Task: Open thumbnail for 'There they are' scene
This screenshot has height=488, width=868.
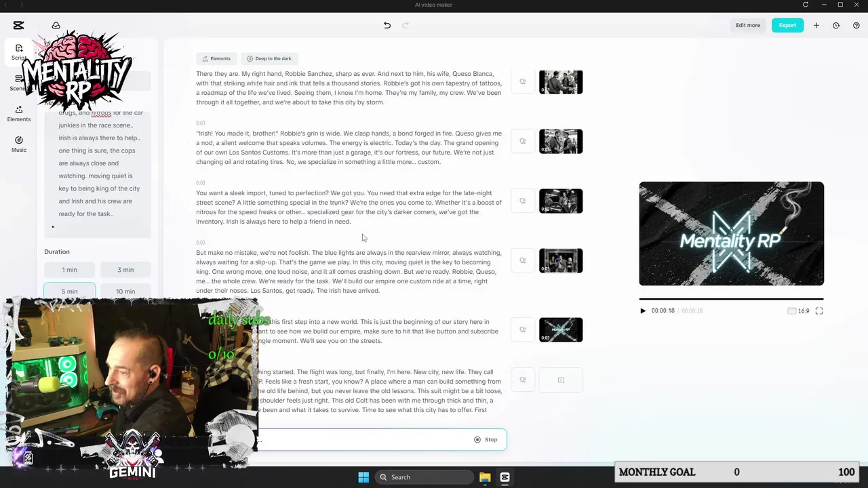Action: pyautogui.click(x=561, y=82)
